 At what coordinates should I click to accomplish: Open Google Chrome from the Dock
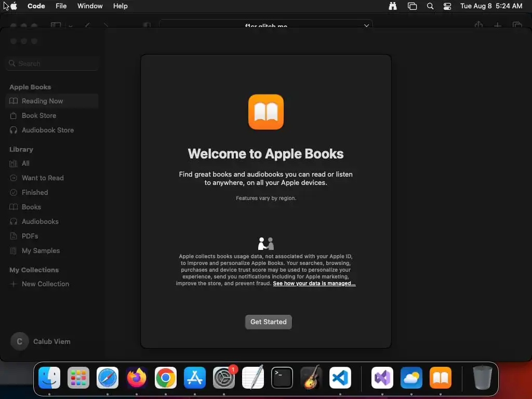point(166,378)
